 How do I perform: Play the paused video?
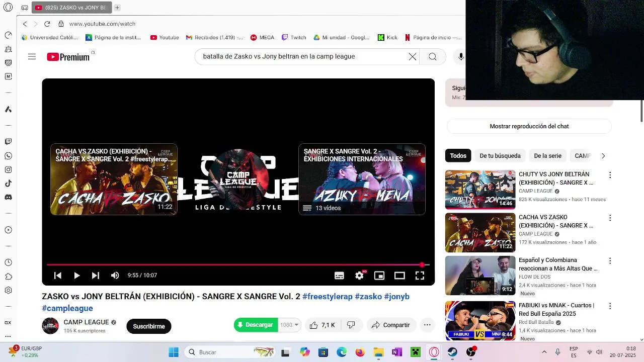click(76, 276)
